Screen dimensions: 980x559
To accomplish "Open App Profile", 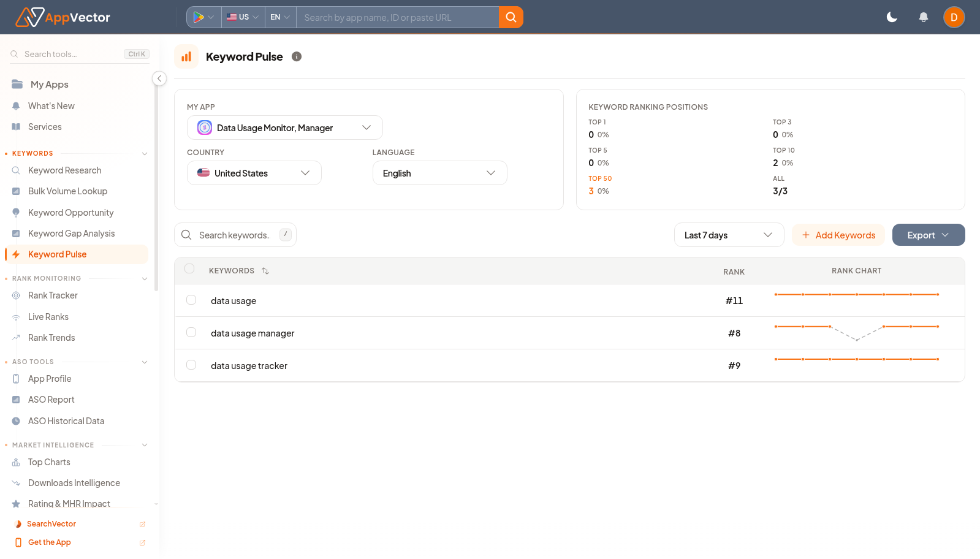I will [50, 379].
